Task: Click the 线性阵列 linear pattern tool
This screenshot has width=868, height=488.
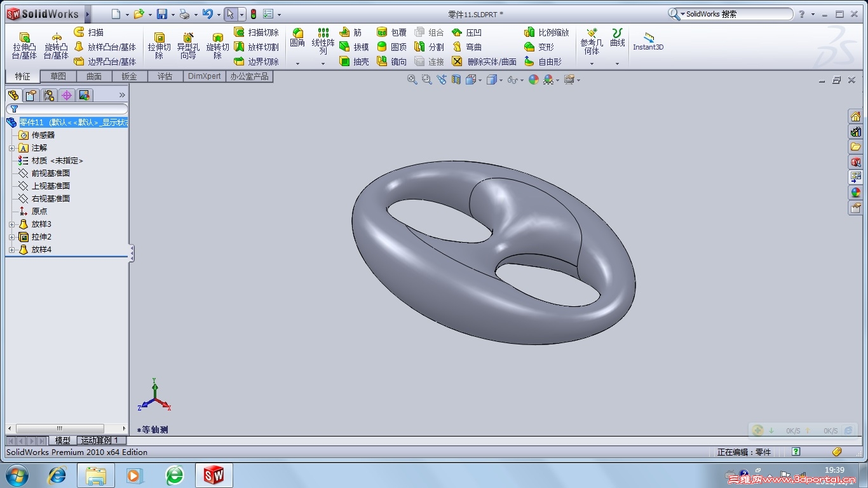Action: 323,41
